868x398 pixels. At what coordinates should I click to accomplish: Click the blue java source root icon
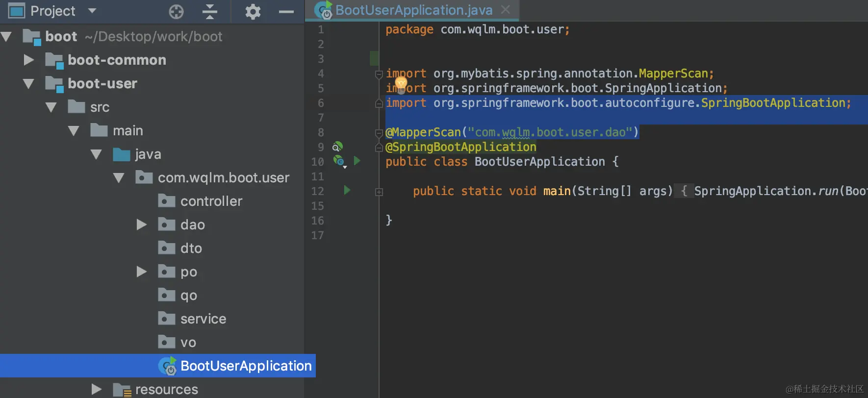[x=122, y=154]
